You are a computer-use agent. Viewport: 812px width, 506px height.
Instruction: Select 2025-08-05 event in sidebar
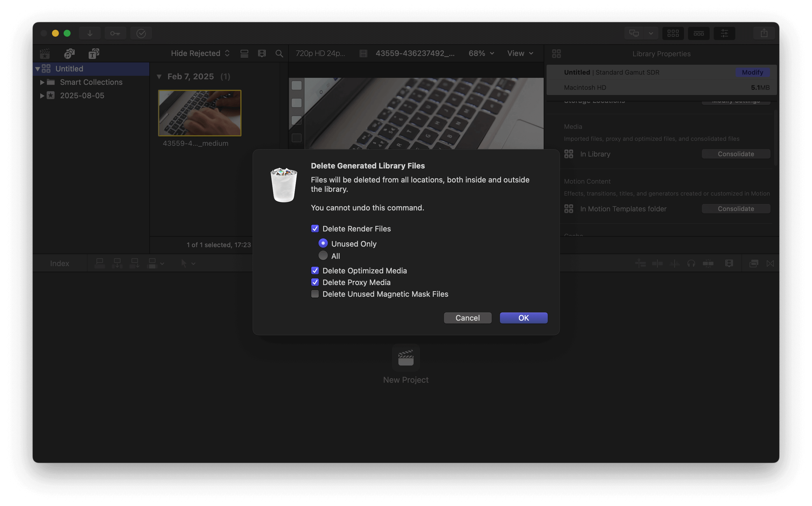(x=82, y=96)
